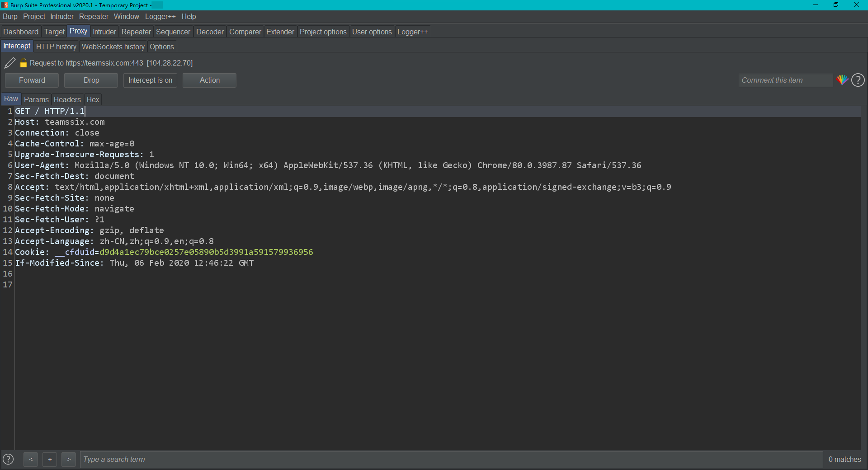Open the Intruder menu in menu bar
The height and width of the screenshot is (470, 868).
click(x=62, y=17)
